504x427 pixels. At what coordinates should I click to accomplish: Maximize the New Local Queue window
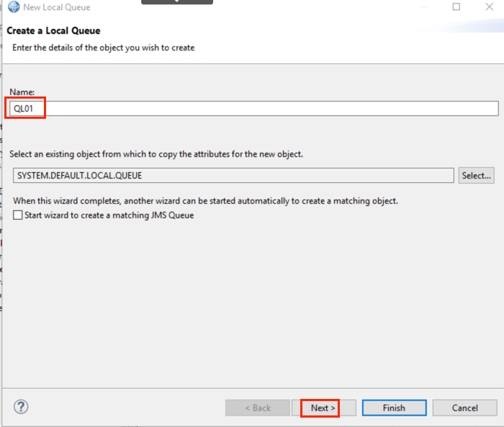click(456, 6)
